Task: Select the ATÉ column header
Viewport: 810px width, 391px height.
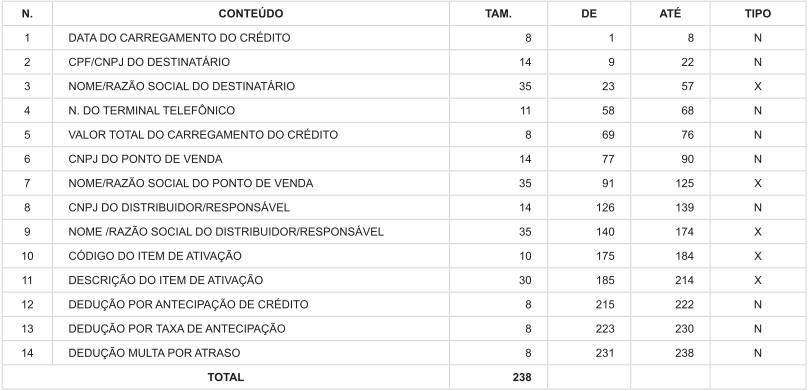Action: pos(670,14)
